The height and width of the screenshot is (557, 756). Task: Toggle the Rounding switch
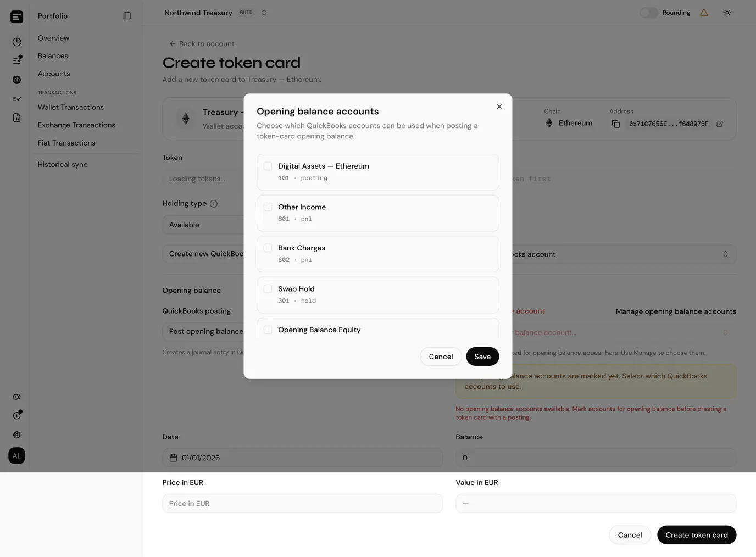pos(648,13)
